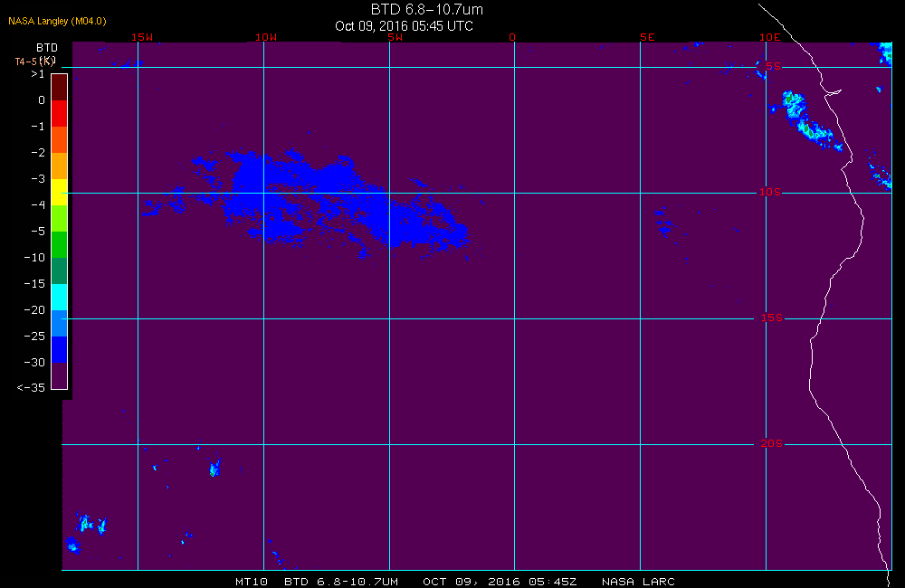Click the -20 scale value
The width and height of the screenshot is (905, 588).
point(34,310)
